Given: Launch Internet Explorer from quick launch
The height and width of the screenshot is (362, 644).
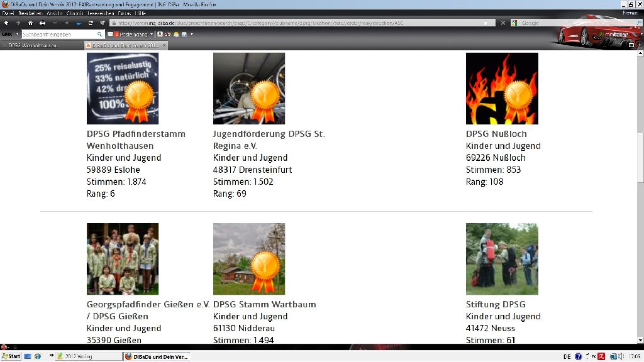Looking at the screenshot, I should click(38, 356).
